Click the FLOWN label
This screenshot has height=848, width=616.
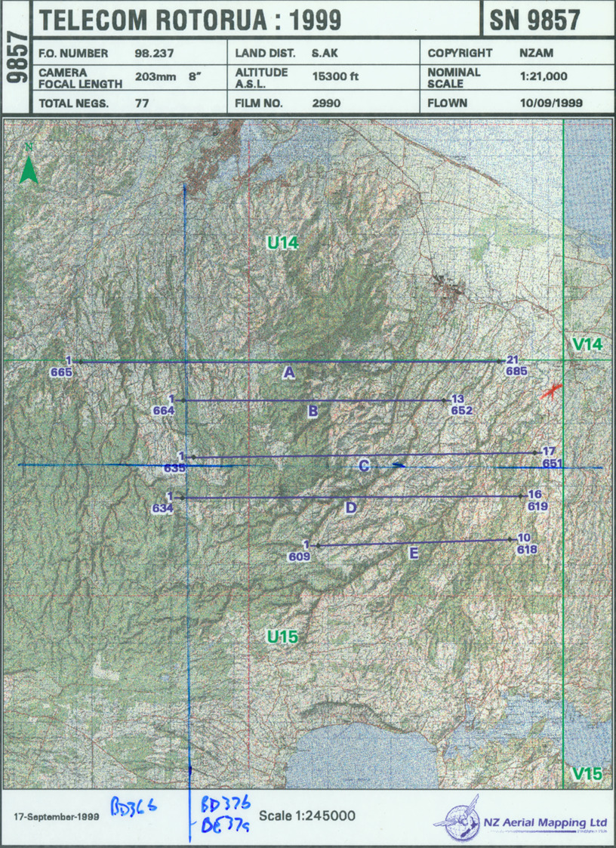447,103
